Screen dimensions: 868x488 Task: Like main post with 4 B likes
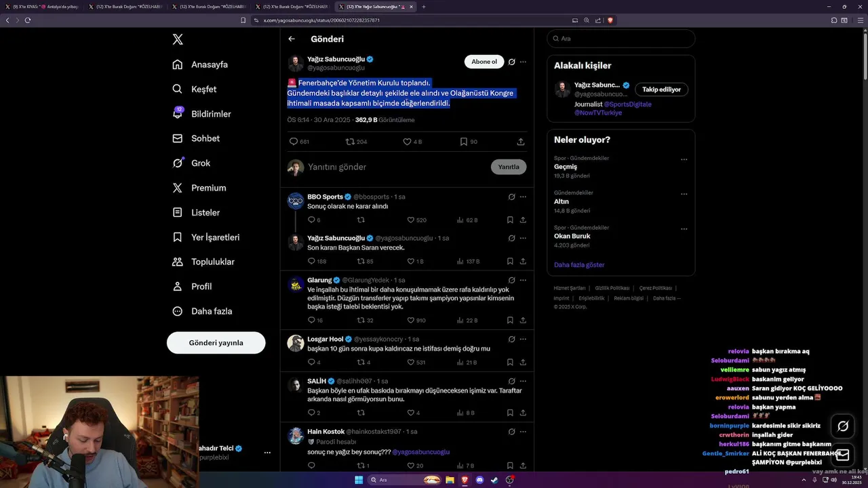point(412,142)
